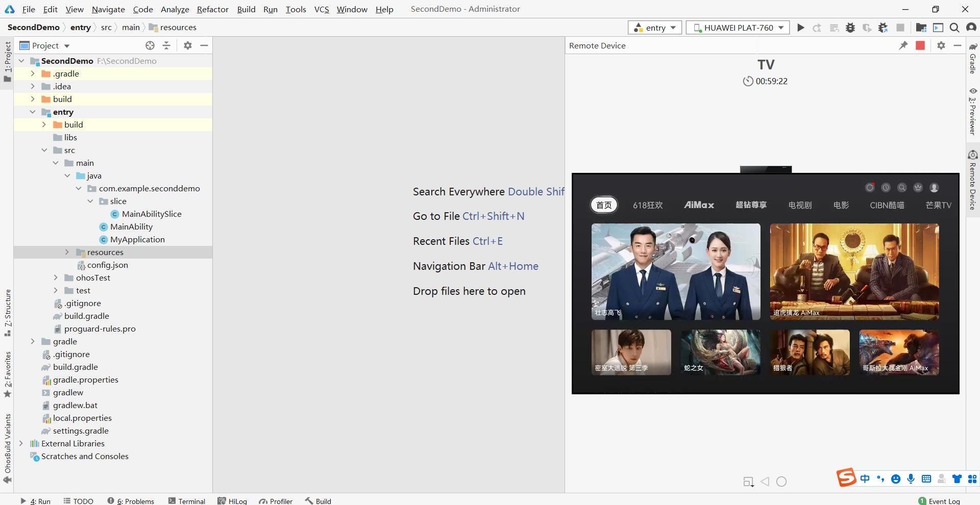
Task: Pin the Remote Device panel
Action: (x=903, y=45)
